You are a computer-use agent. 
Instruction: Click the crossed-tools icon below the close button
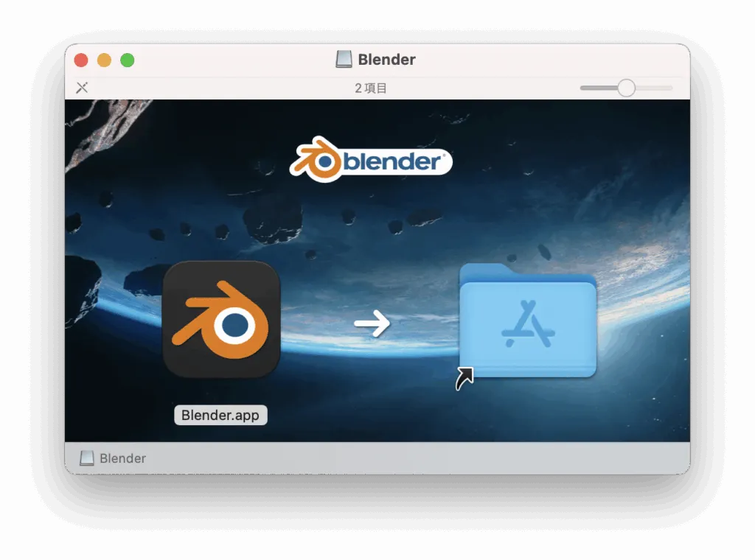click(x=82, y=88)
